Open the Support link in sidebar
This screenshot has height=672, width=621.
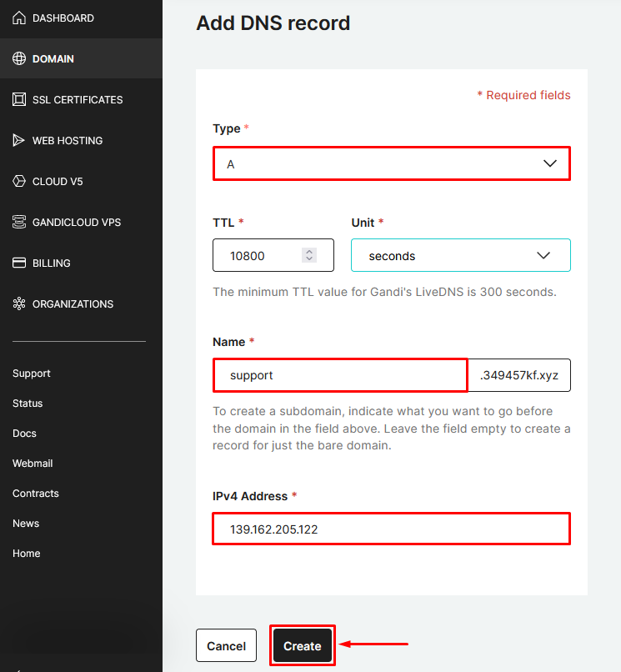pyautogui.click(x=32, y=374)
